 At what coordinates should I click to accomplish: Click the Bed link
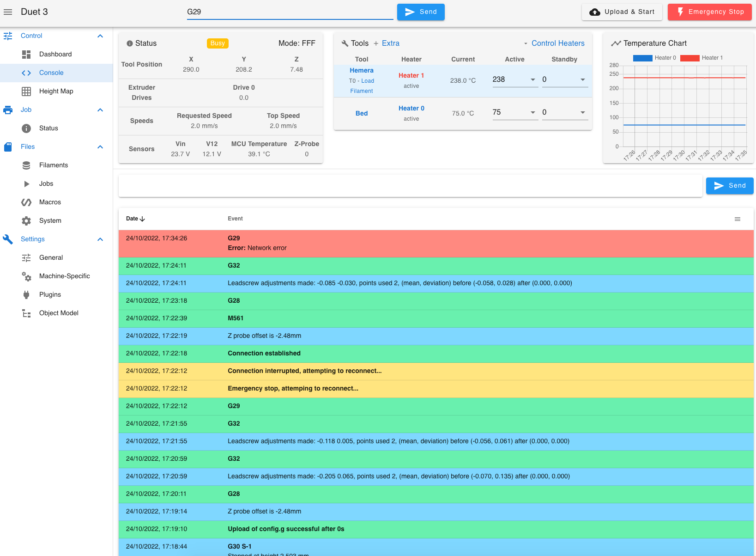point(362,113)
